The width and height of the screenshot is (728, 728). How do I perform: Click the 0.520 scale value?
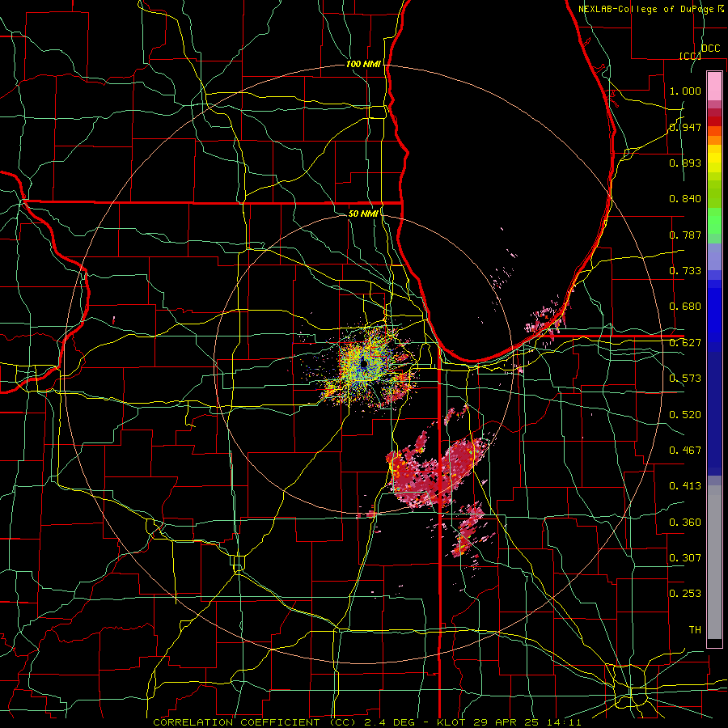[685, 415]
